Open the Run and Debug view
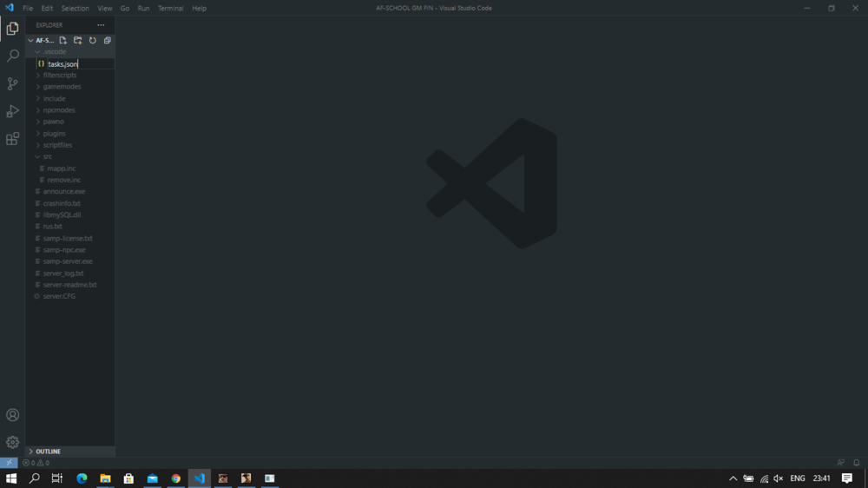868x488 pixels. tap(12, 111)
